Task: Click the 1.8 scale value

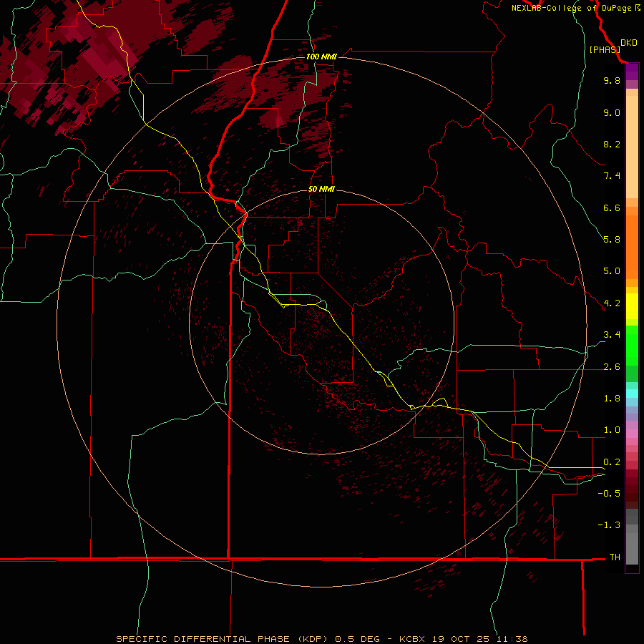Action: click(612, 399)
